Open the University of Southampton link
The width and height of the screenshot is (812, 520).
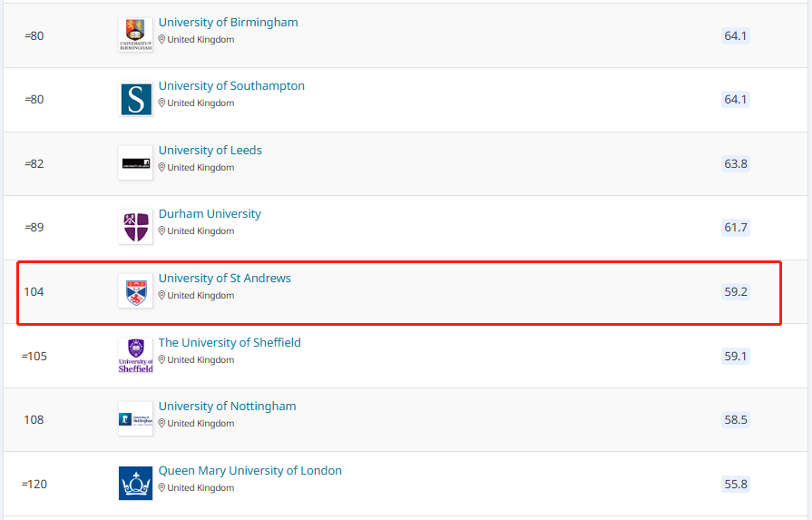[231, 86]
